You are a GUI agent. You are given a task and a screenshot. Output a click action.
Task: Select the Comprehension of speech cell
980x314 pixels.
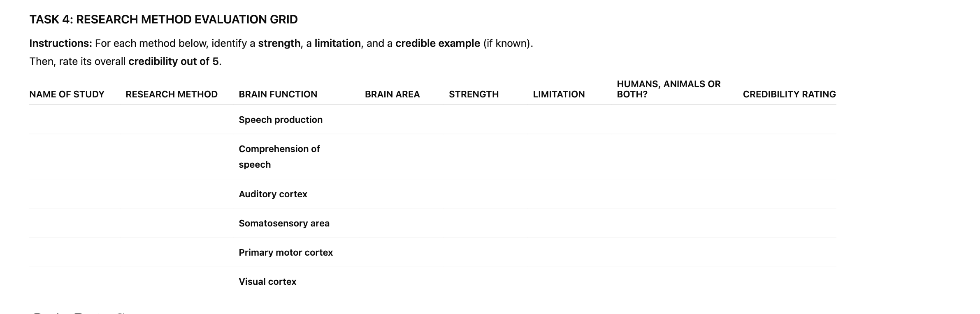(x=279, y=157)
